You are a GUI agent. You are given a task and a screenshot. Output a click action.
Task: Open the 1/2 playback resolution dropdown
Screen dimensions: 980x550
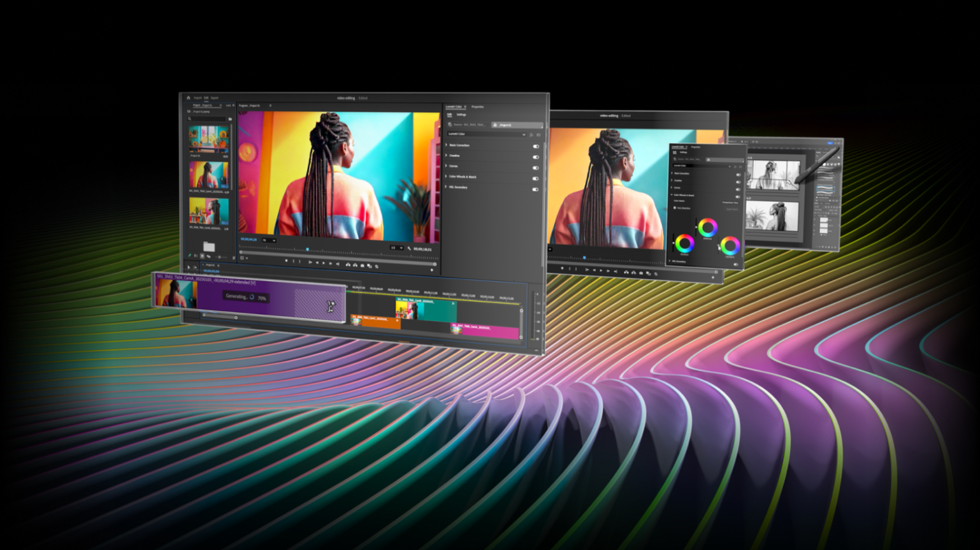click(396, 248)
